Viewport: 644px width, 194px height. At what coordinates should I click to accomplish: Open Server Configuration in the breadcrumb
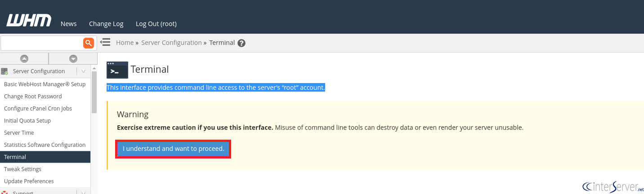[171, 43]
